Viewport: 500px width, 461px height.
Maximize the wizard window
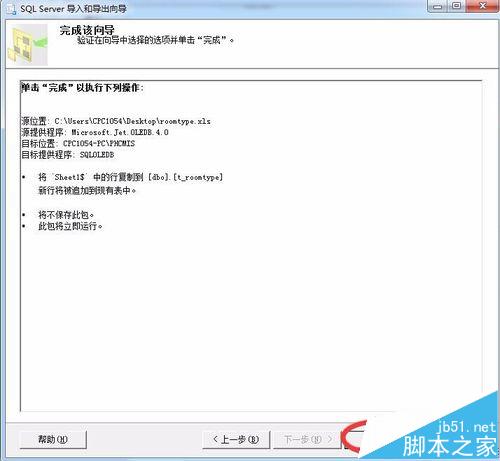pyautogui.click(x=457, y=6)
